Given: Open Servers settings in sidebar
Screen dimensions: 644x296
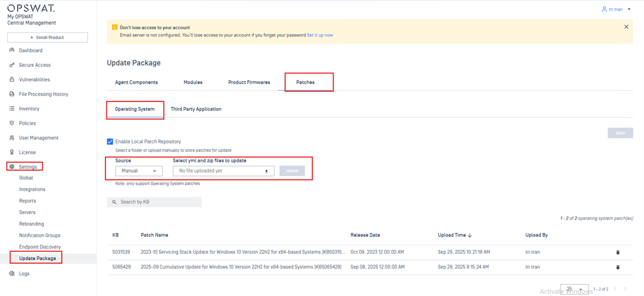Looking at the screenshot, I should point(27,212).
